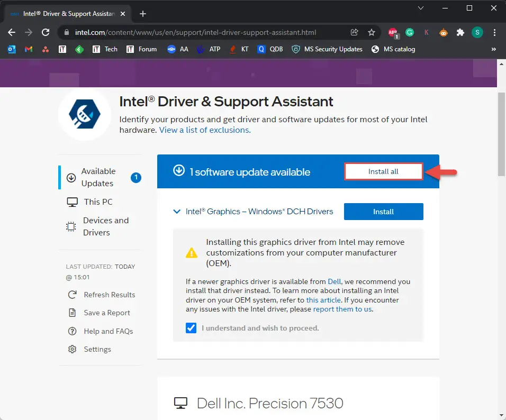Click the page's vertical scrollbar thumb
Viewport: 506px width, 420px height.
pos(501,134)
